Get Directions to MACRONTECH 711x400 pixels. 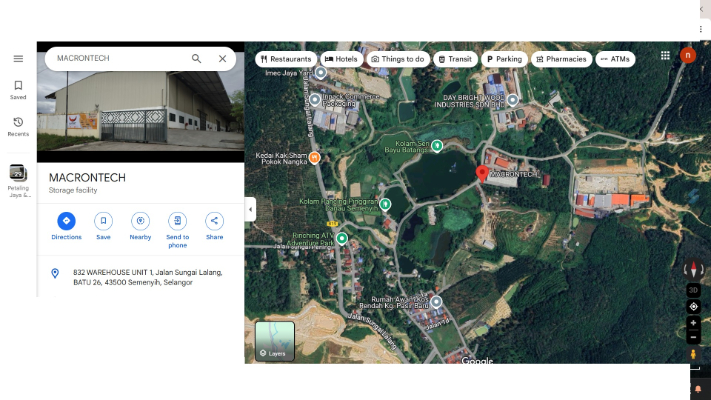tap(66, 226)
